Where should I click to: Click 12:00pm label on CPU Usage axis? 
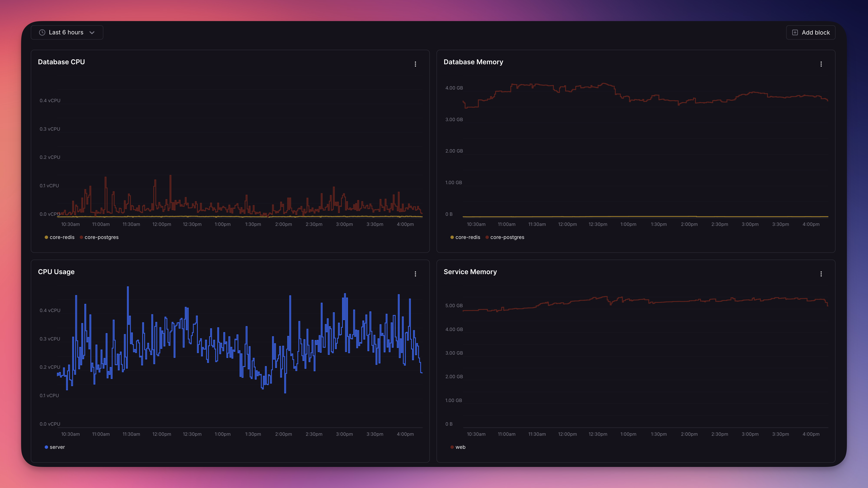click(x=162, y=434)
